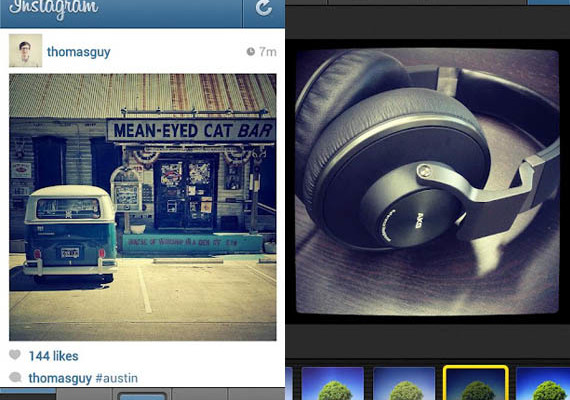Screen dimensions: 570x400
Task: Click the clock icon beside 7m
Action: tap(250, 52)
